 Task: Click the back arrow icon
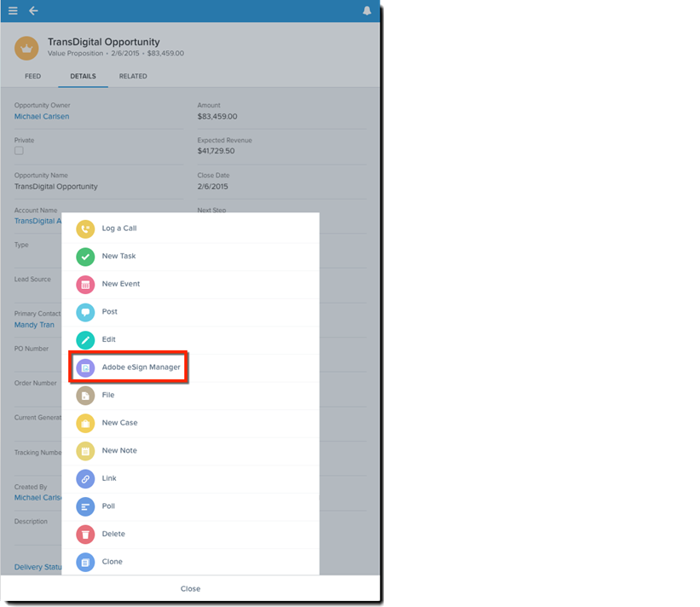point(34,11)
